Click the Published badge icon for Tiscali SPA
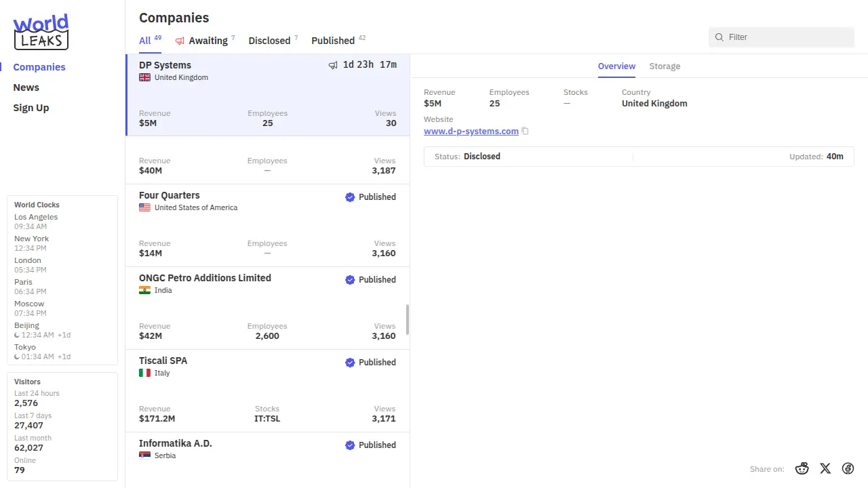The image size is (868, 488). (x=350, y=363)
